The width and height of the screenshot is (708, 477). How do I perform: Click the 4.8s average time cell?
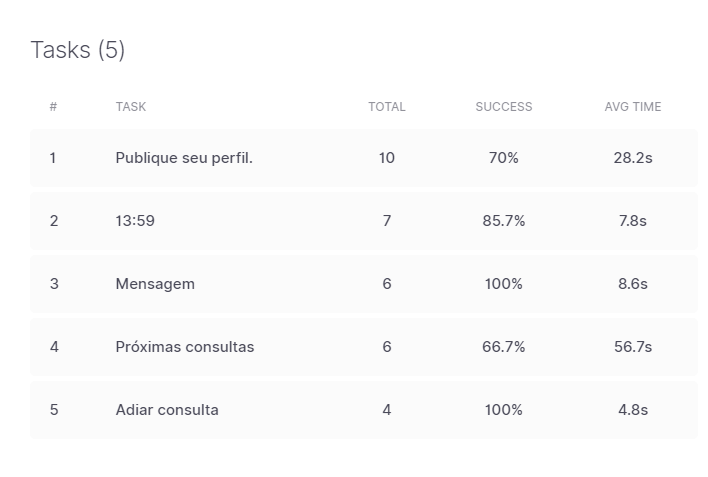click(633, 410)
